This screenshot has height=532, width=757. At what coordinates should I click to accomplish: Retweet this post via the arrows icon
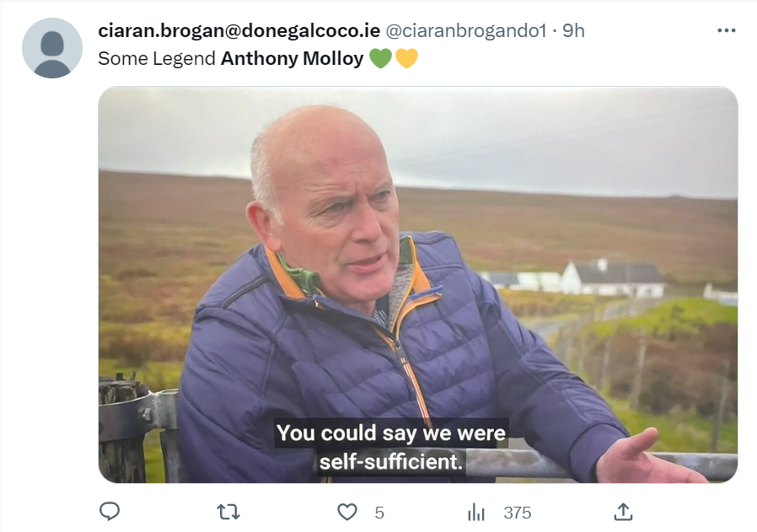coord(228,512)
